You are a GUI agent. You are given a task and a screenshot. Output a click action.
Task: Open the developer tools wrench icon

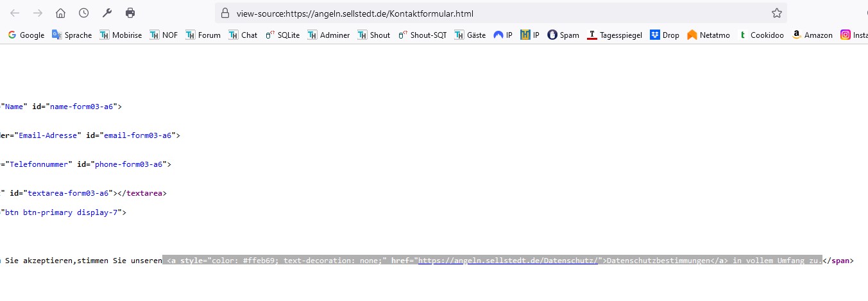(107, 13)
